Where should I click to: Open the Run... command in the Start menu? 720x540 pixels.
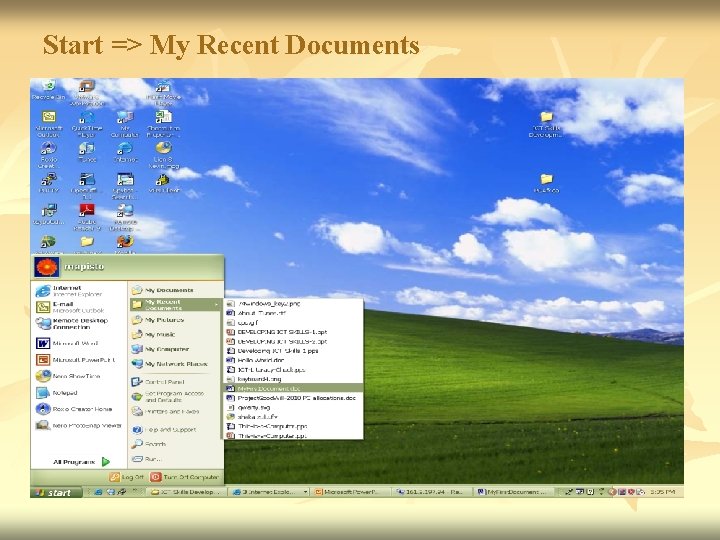(175, 459)
